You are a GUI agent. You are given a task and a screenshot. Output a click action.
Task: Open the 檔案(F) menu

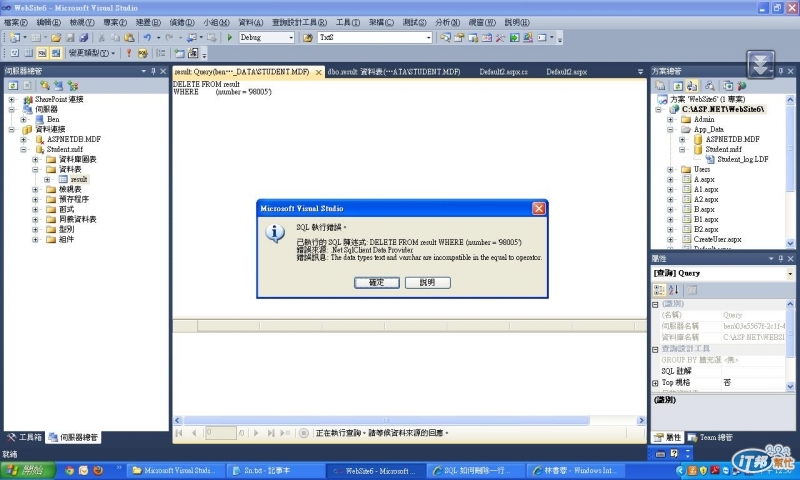pos(16,22)
